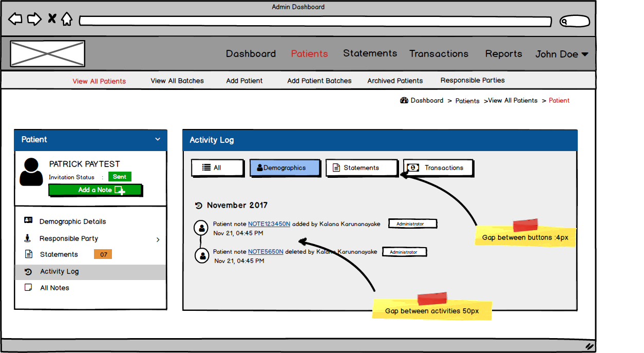This screenshot has width=644, height=353.
Task: Select View All Batches submenu
Action: tap(177, 81)
